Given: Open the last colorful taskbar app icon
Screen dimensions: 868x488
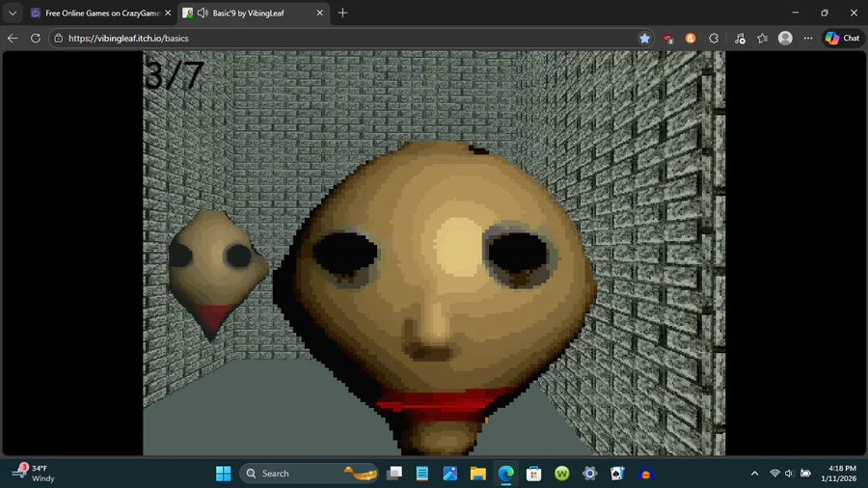Looking at the screenshot, I should (x=645, y=474).
